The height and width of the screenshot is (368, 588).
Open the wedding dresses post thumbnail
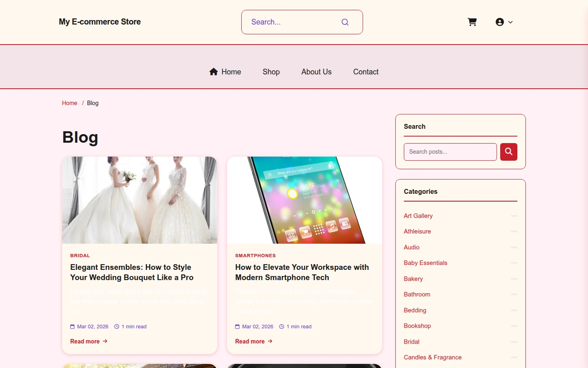140,200
